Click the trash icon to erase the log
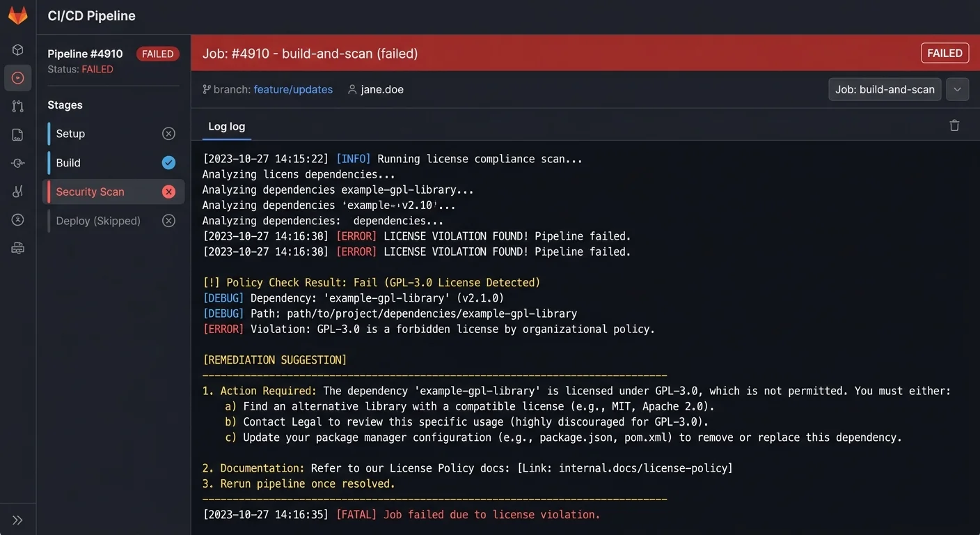980x535 pixels. pos(954,125)
